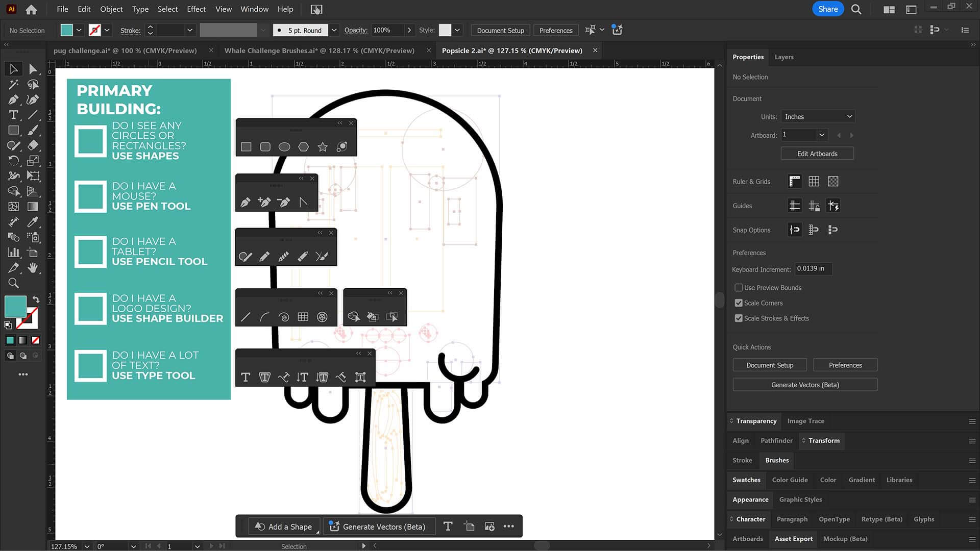Image resolution: width=980 pixels, height=551 pixels.
Task: Pick the Ellipse tool in floating shapes panel
Action: [x=284, y=147]
